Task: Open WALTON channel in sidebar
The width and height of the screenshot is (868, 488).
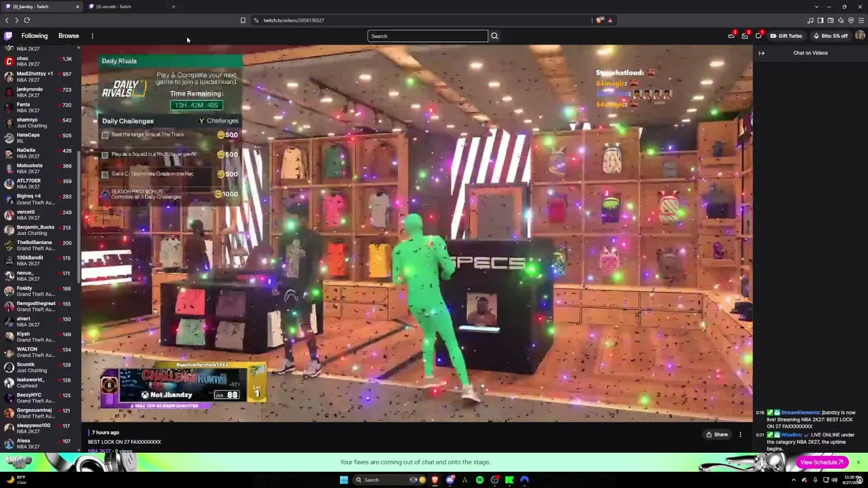Action: pyautogui.click(x=39, y=352)
